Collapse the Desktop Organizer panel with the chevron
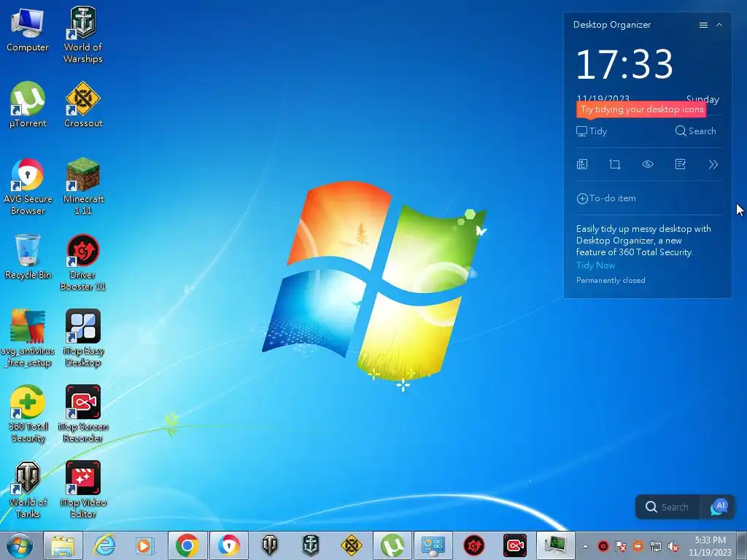Screen dimensions: 747x560 pos(719,26)
